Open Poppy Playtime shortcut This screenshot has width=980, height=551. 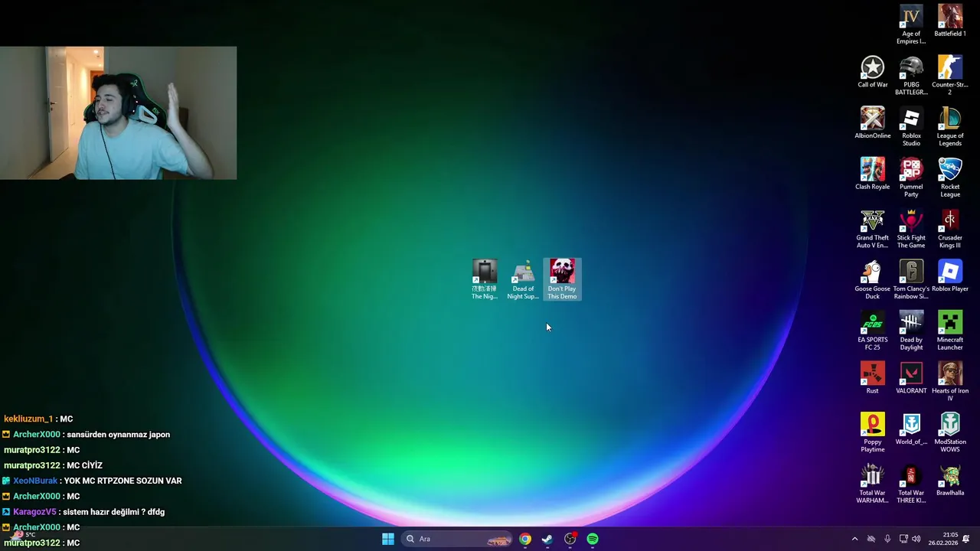[872, 433]
